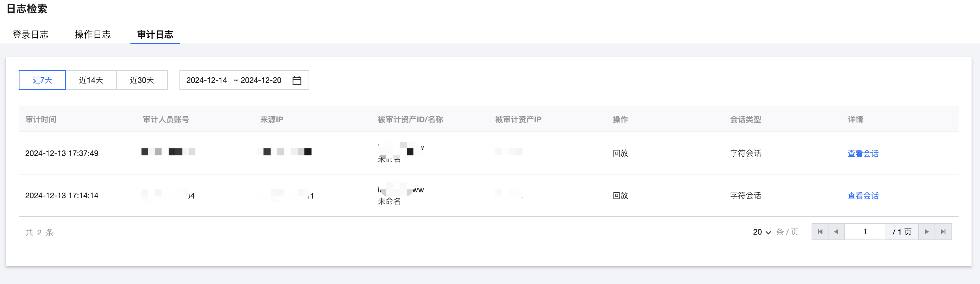
Task: Select the 近14天 time range
Action: click(x=91, y=80)
